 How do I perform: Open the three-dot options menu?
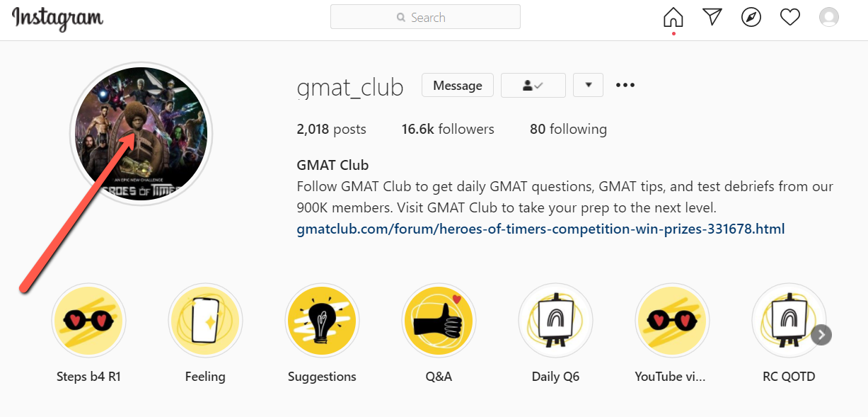tap(625, 86)
